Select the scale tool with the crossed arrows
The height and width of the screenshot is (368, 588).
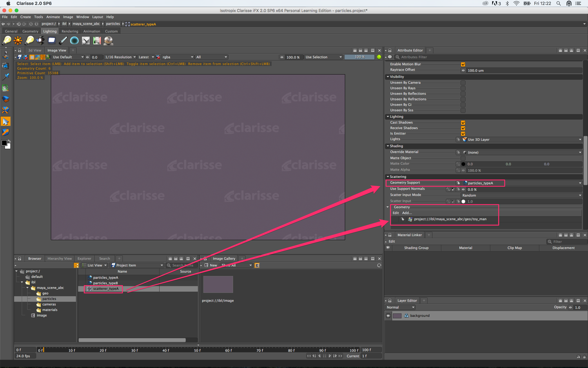5,110
